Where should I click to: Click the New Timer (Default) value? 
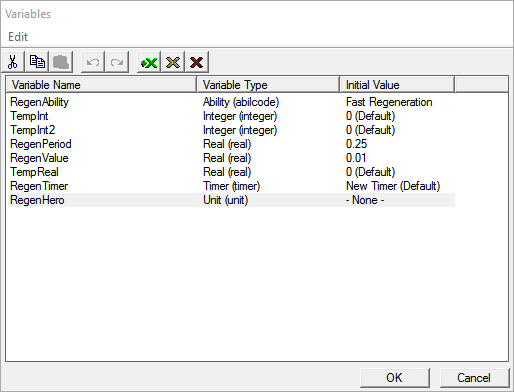point(393,186)
